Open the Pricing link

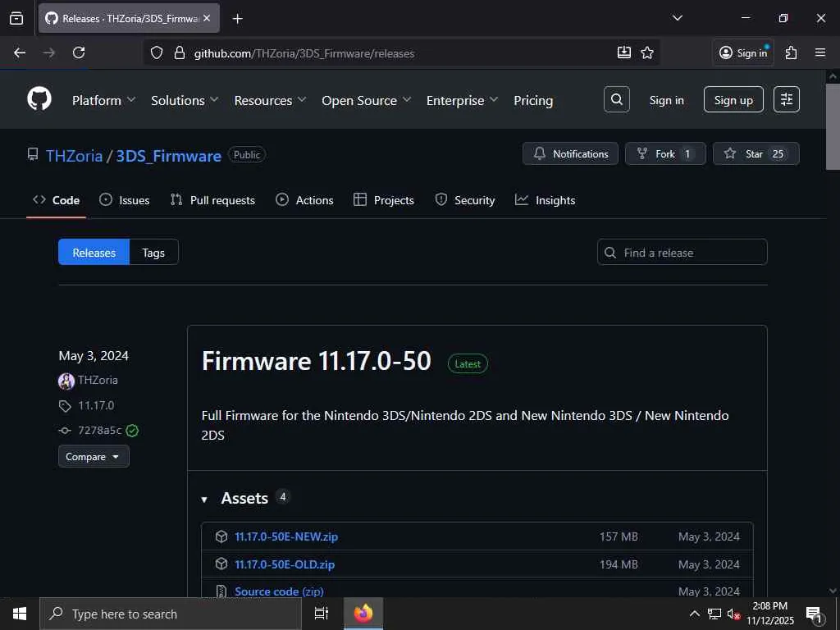point(533,100)
